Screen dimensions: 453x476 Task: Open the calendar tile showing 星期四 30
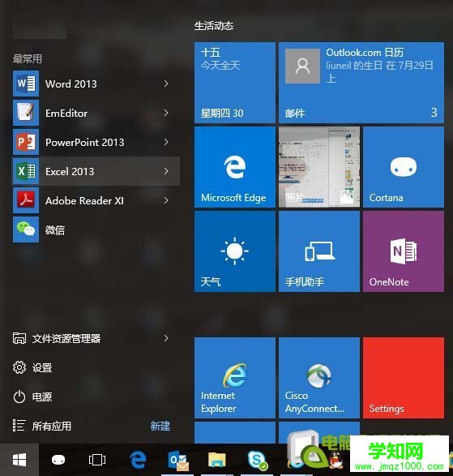coord(235,83)
